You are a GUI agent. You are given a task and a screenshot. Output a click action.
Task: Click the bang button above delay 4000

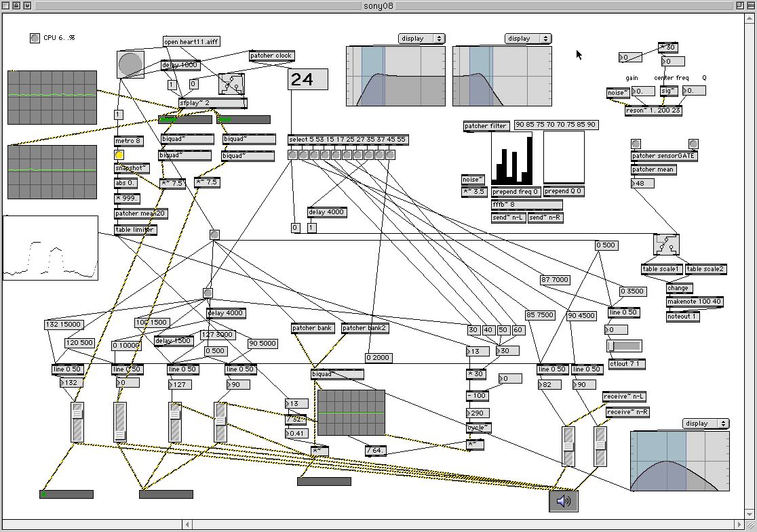208,293
